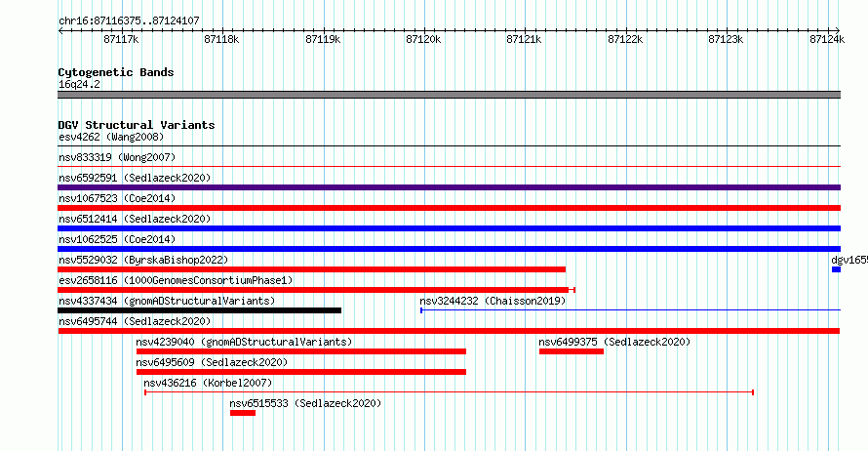Click the chr16:87116375..87124107 coordinate label
This screenshot has width=868, height=451.
tap(129, 20)
